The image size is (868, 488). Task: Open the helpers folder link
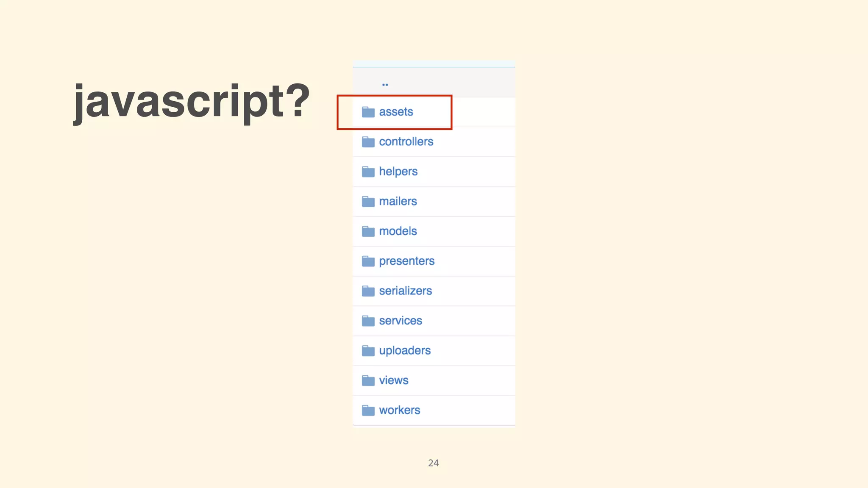click(x=398, y=172)
